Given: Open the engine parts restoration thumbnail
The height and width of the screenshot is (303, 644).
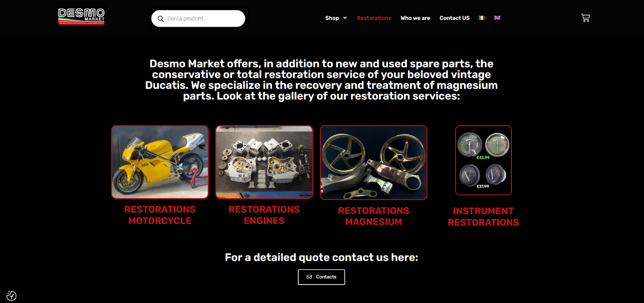Looking at the screenshot, I should (x=264, y=162).
